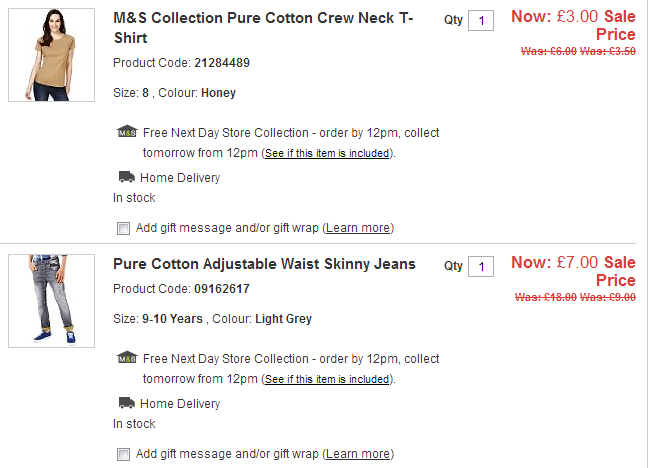Click the M&S store collection icon for T-shirt
Image resolution: width=651 pixels, height=468 pixels.
(127, 133)
